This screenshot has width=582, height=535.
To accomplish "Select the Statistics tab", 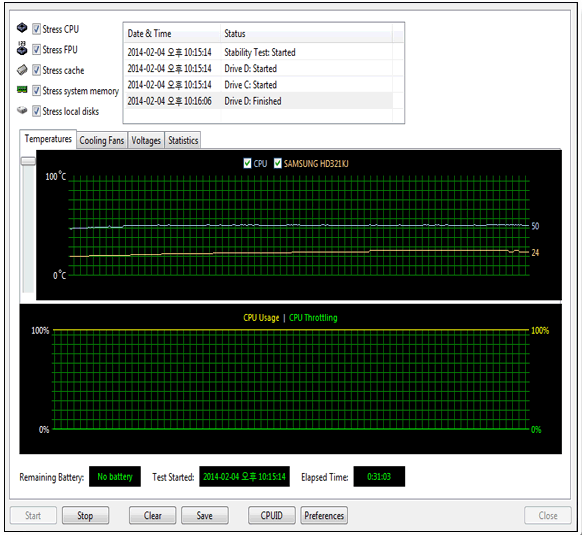I will coord(183,140).
